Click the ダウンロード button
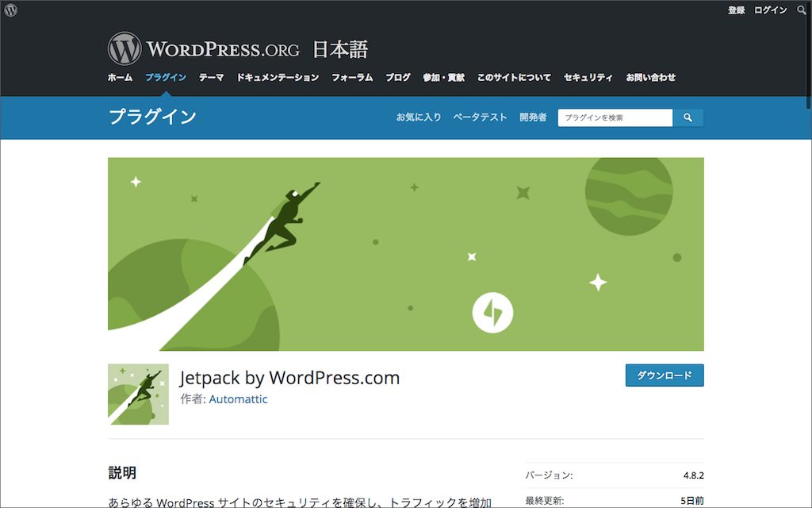This screenshot has height=508, width=812. (665, 375)
